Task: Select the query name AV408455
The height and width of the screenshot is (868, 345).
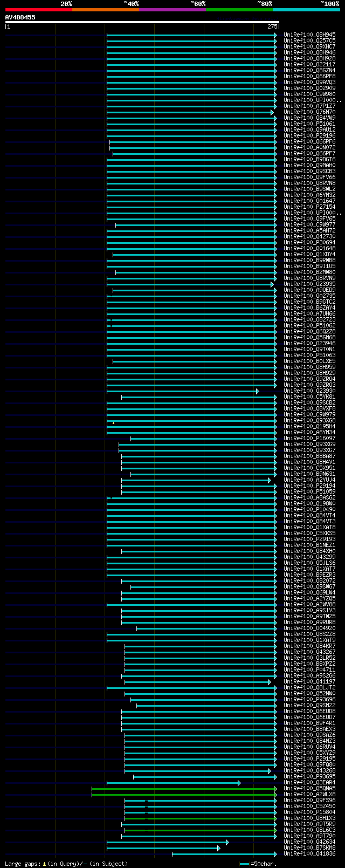Action: [20, 17]
